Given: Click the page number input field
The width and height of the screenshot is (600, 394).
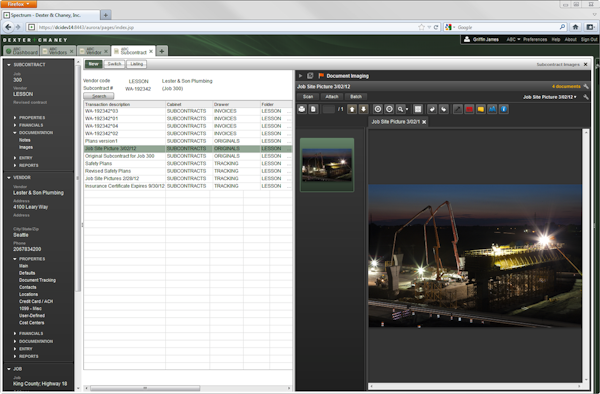Looking at the screenshot, I should coord(329,109).
